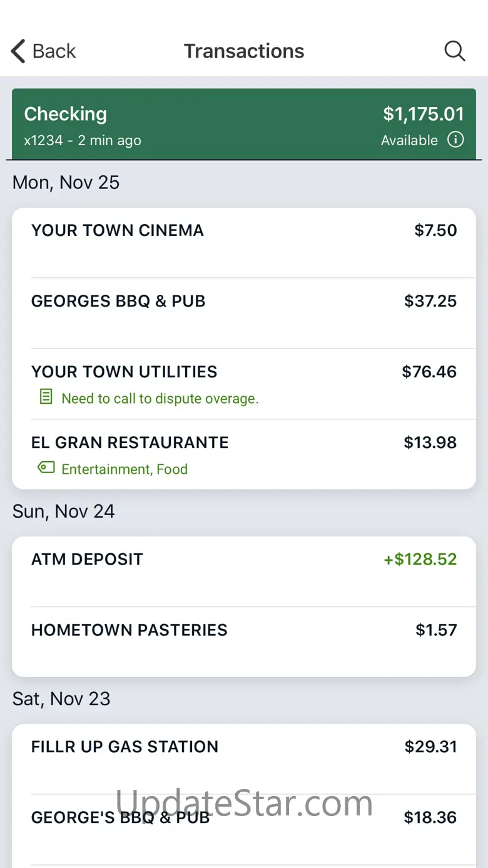This screenshot has width=488, height=868.
Task: Tap the +$128.52 deposit amount
Action: click(x=420, y=559)
